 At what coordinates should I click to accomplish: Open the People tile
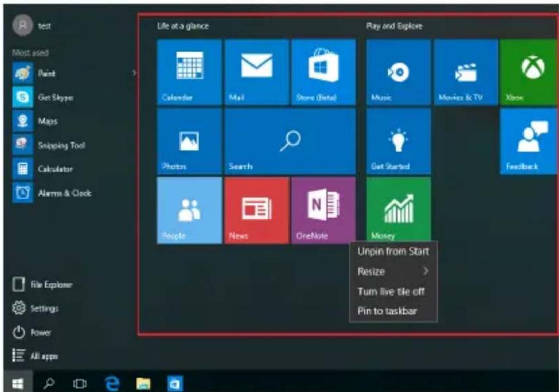coord(189,210)
